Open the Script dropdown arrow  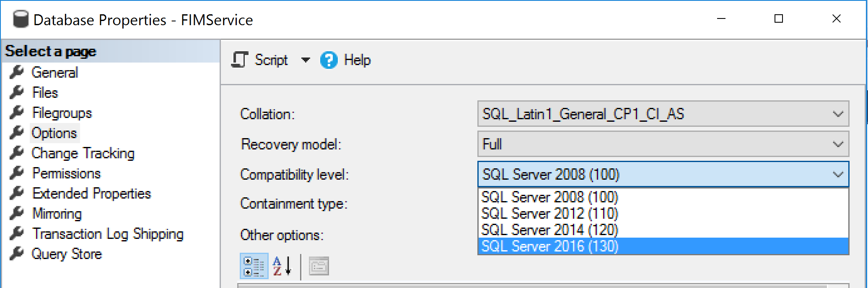click(x=306, y=60)
